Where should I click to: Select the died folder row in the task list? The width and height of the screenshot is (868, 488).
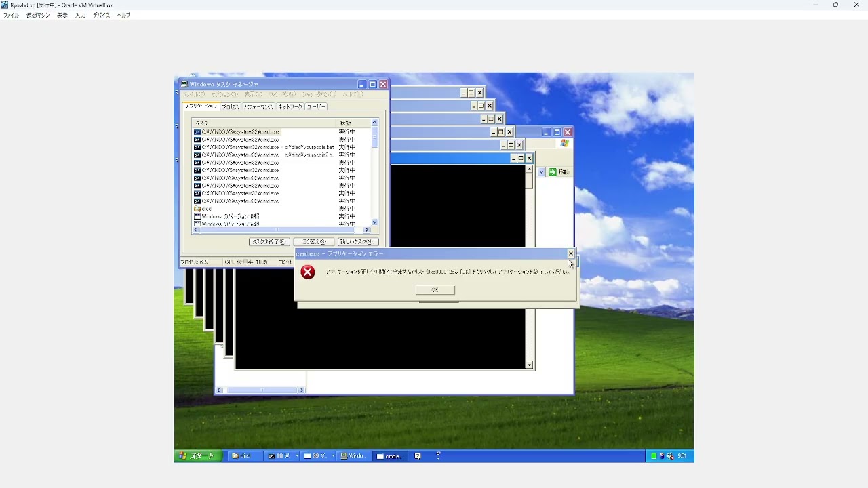(x=282, y=209)
